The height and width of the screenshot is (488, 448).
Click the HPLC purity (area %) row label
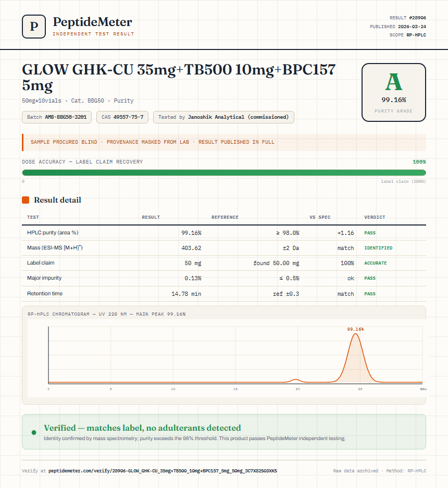[53, 232]
